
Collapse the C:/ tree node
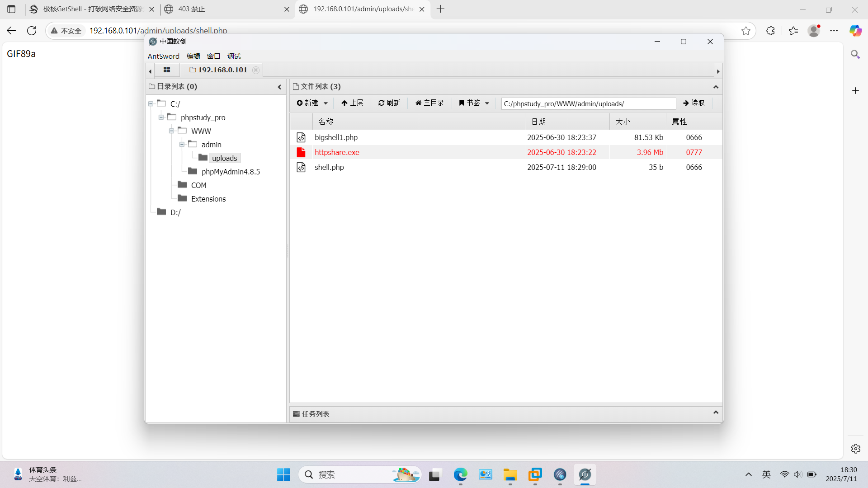[x=151, y=104]
